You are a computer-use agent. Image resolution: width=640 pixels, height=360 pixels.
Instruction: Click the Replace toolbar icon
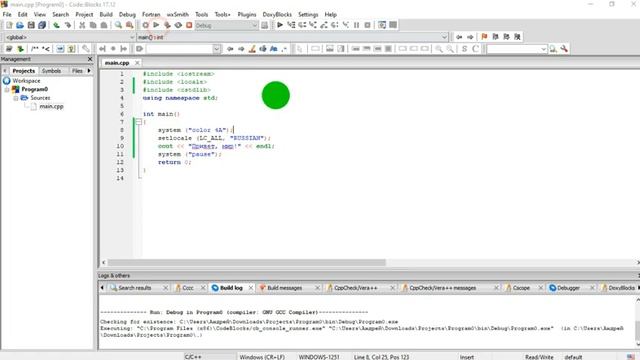point(129,25)
